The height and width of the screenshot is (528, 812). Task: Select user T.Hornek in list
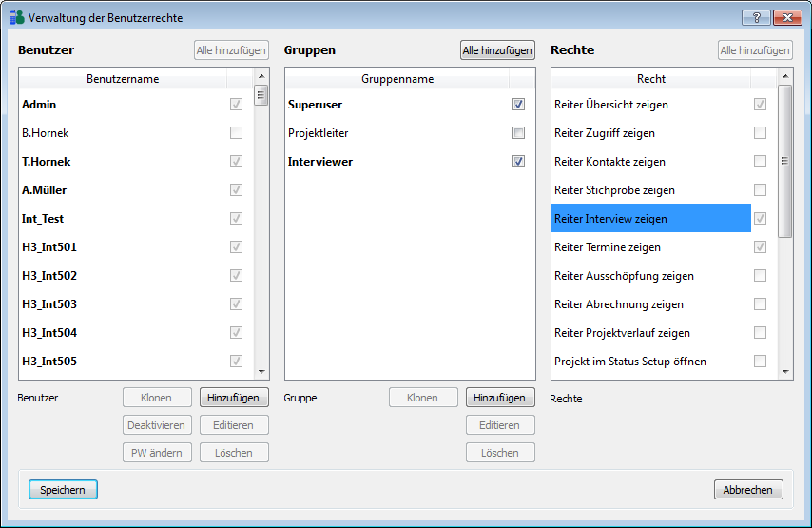(47, 162)
